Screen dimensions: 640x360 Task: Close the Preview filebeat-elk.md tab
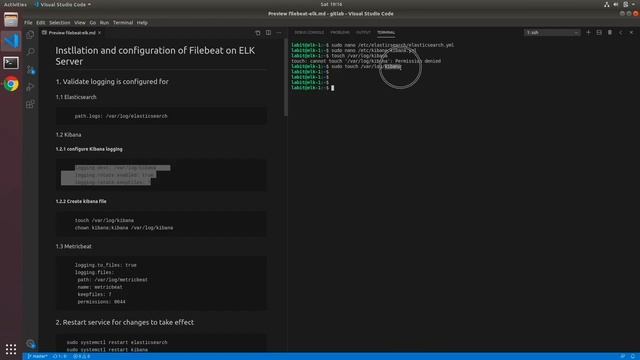[x=99, y=33]
